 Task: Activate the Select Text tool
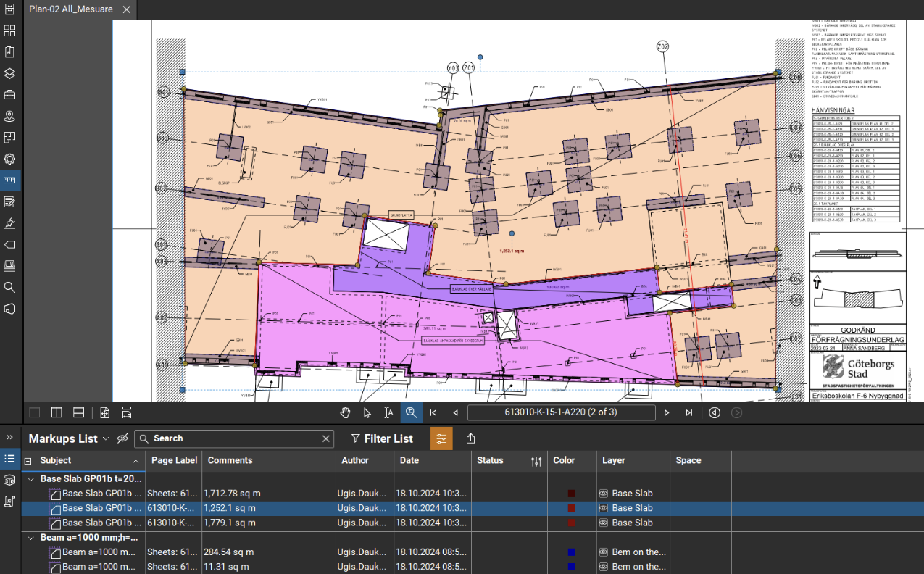click(389, 412)
